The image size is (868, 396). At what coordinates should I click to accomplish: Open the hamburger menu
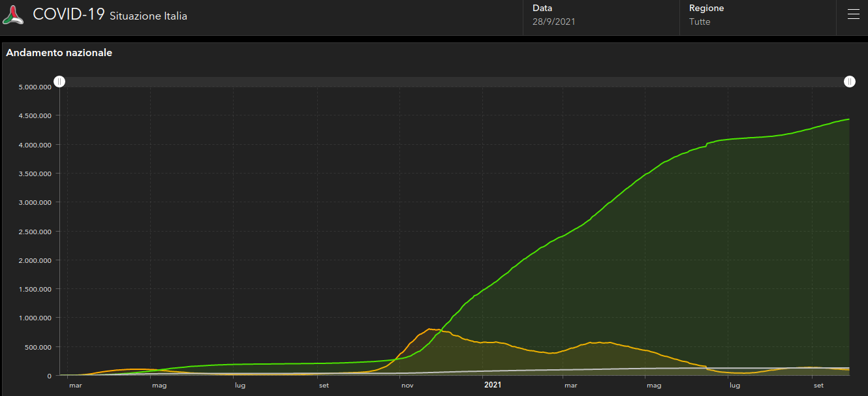click(x=853, y=15)
